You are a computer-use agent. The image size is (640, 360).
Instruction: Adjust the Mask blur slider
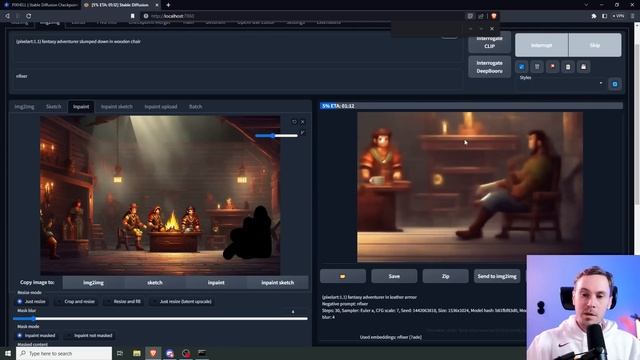click(x=160, y=318)
